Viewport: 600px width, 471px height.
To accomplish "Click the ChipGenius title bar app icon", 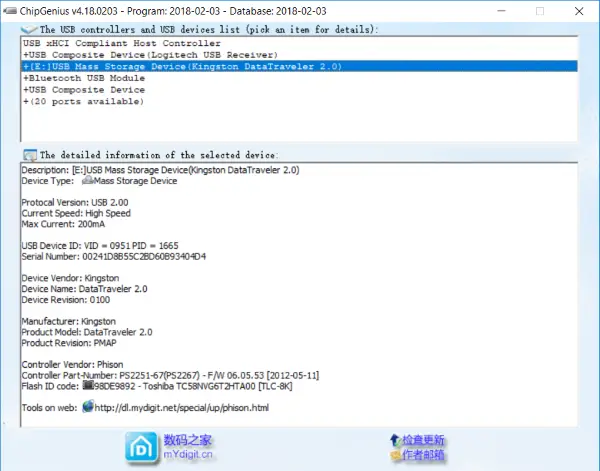I will pos(10,11).
